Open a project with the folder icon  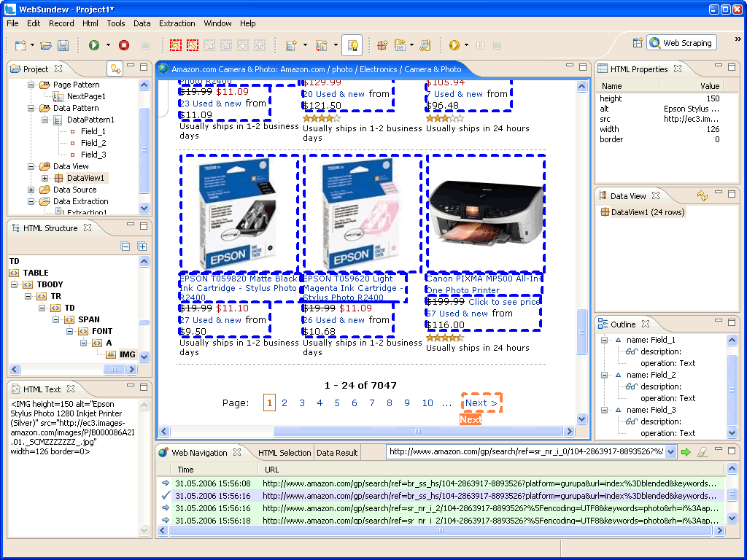pyautogui.click(x=46, y=45)
